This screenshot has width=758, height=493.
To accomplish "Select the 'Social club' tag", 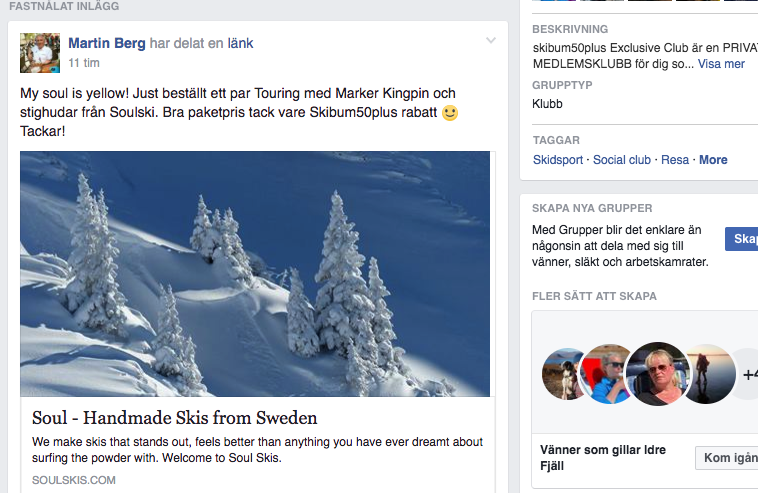I will [622, 160].
